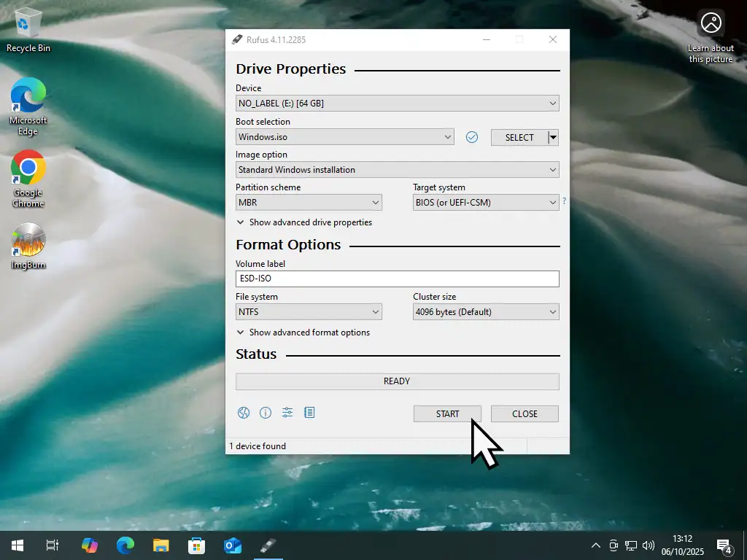Open the Rufus language globe icon
The image size is (747, 560).
point(244,413)
